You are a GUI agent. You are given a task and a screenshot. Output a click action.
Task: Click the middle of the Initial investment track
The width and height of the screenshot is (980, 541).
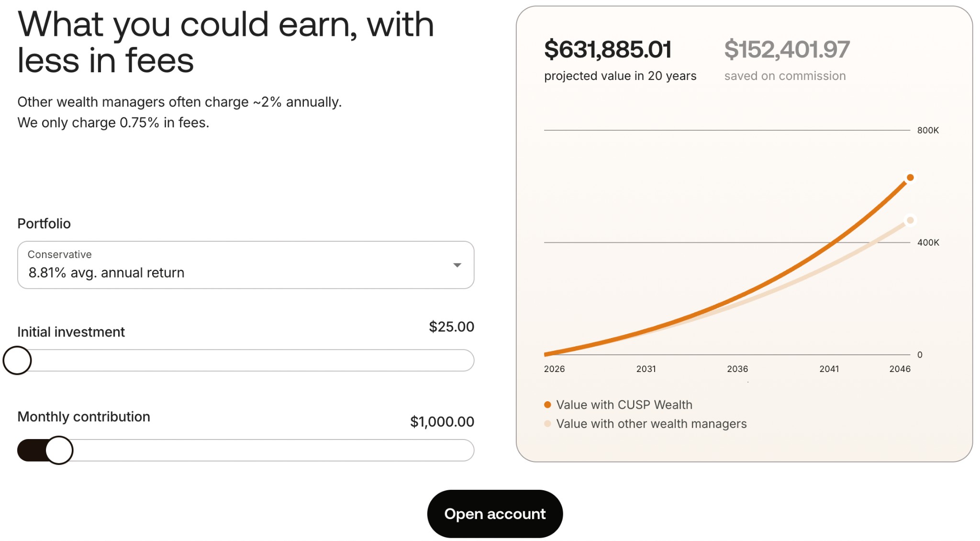click(x=245, y=361)
